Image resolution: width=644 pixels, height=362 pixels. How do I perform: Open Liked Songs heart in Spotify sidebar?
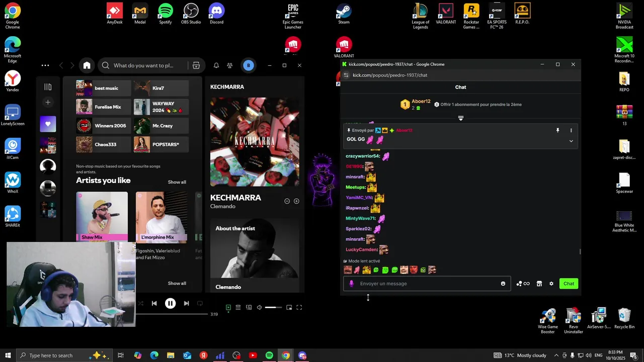click(48, 124)
